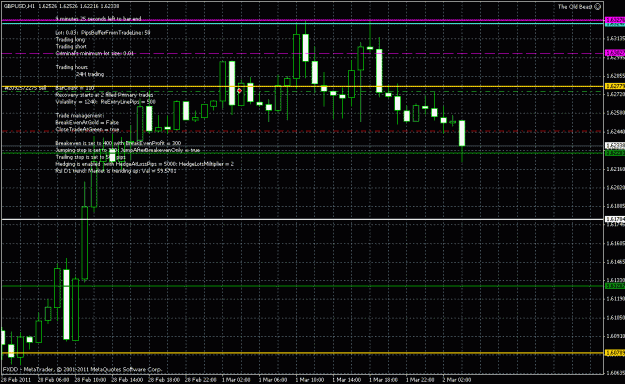Click the 'Recovery starts at 2 filled Primary trades' line
625x384 pixels.
[104, 95]
